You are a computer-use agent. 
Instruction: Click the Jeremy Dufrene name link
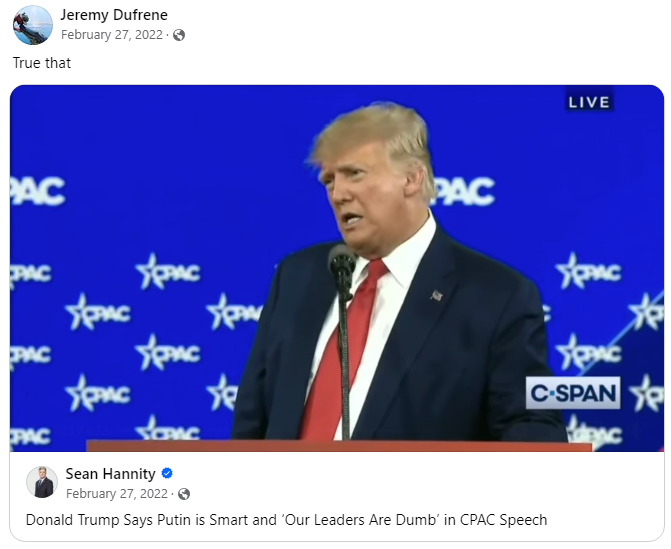point(114,15)
